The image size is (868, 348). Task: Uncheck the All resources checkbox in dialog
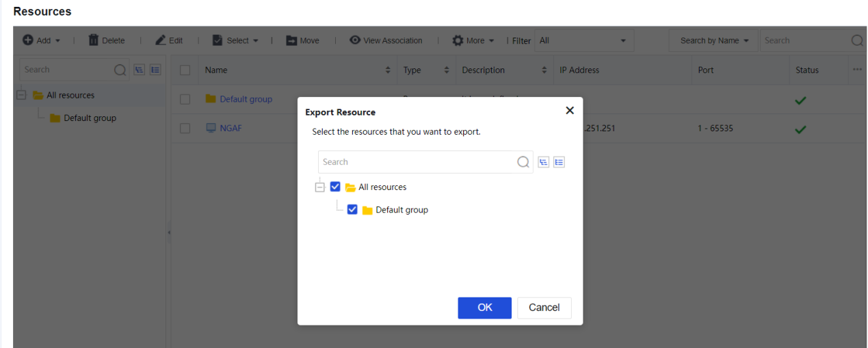(x=335, y=187)
